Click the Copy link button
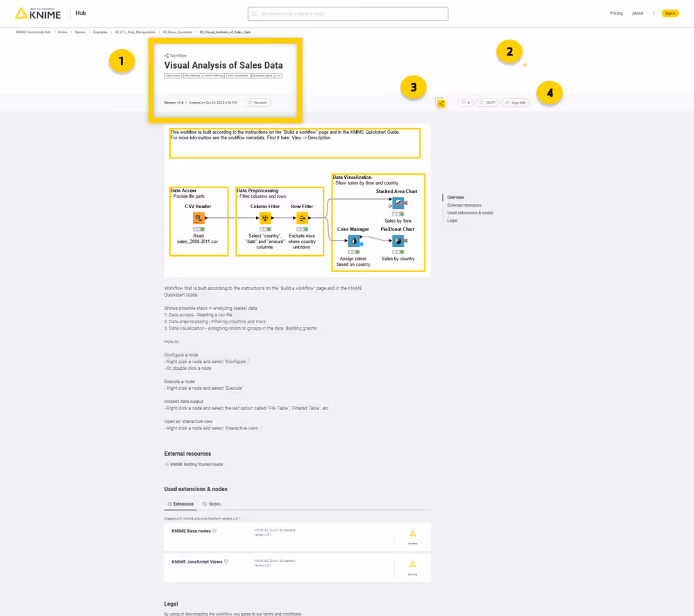The image size is (694, 616). [x=515, y=102]
